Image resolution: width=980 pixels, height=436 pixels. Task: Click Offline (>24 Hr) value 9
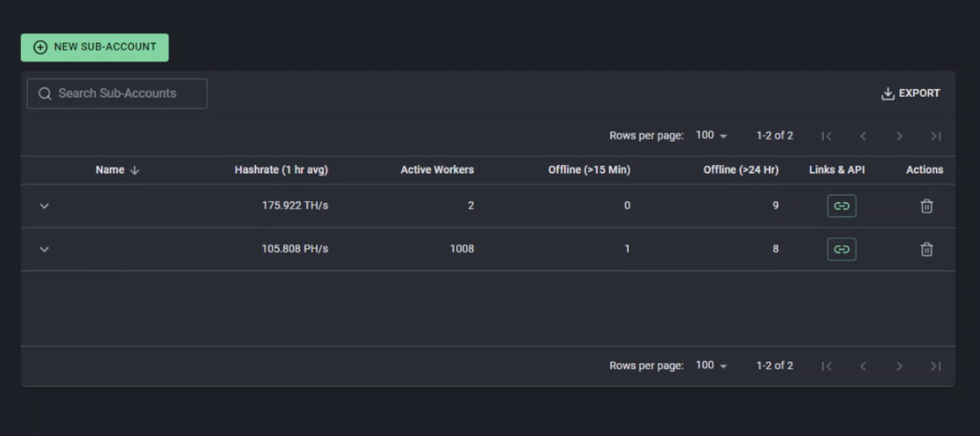[x=775, y=206]
